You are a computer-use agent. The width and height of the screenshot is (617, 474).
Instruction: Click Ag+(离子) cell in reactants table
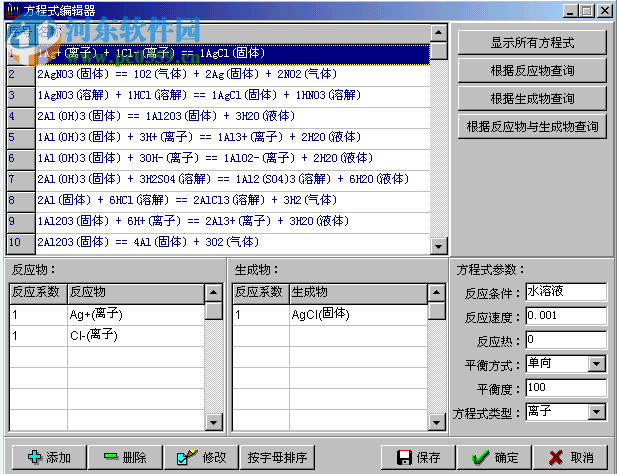coord(136,315)
